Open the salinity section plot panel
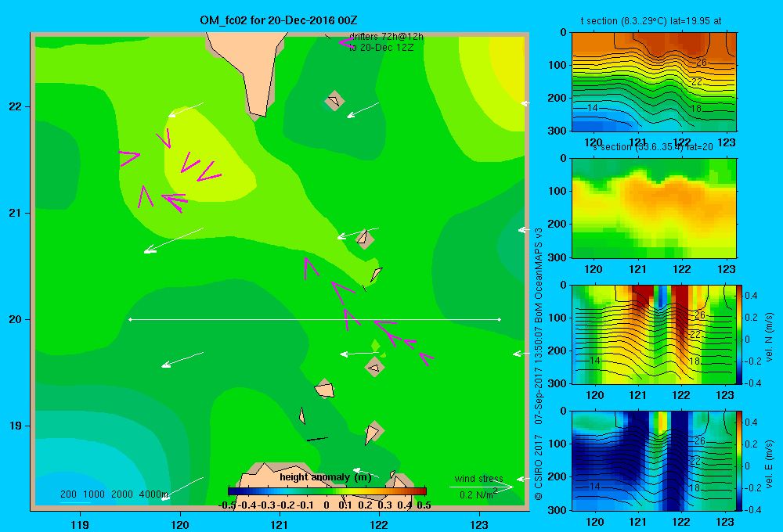The height and width of the screenshot is (532, 783). pyautogui.click(x=654, y=208)
